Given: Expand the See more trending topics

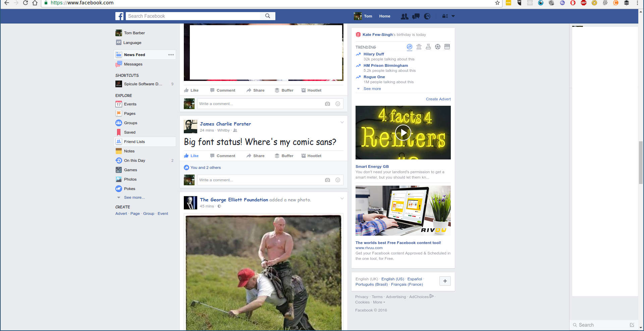Looking at the screenshot, I should click(372, 89).
